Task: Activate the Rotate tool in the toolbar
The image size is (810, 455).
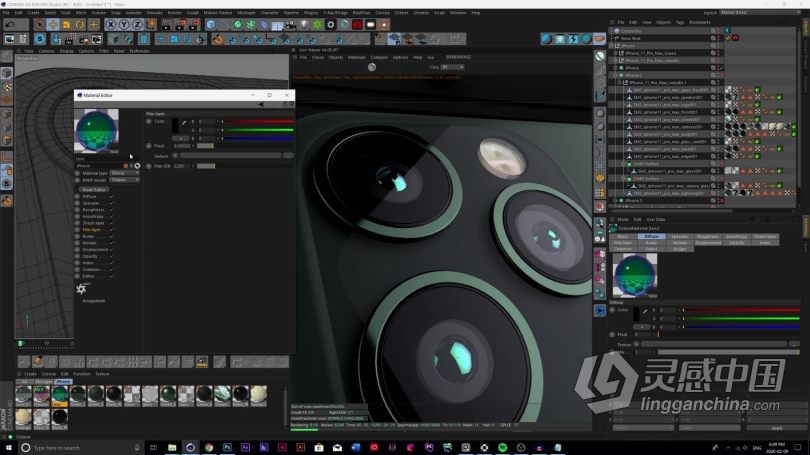Action: [x=80, y=24]
